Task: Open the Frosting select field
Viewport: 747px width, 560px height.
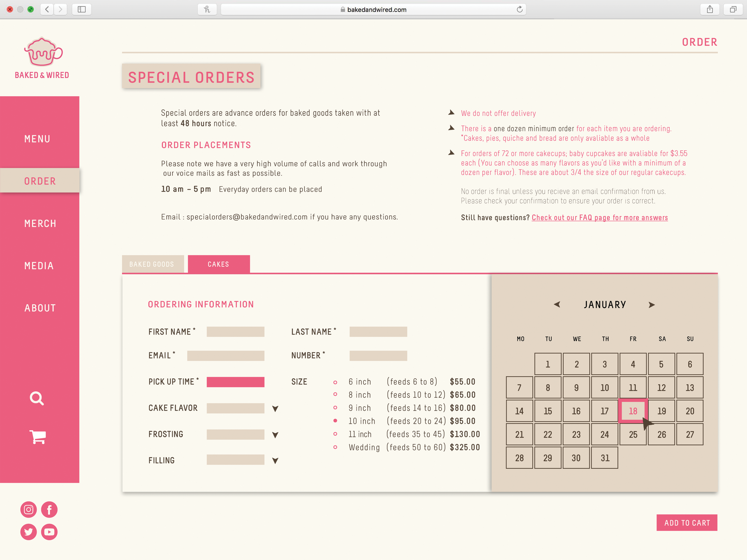Action: tap(235, 435)
